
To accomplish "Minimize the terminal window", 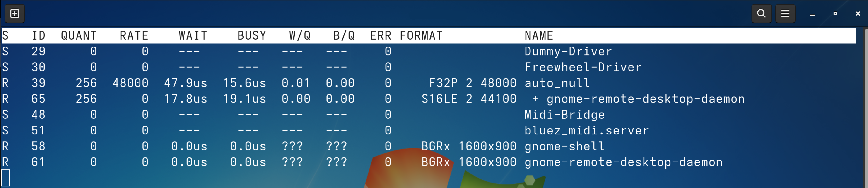I will [813, 14].
